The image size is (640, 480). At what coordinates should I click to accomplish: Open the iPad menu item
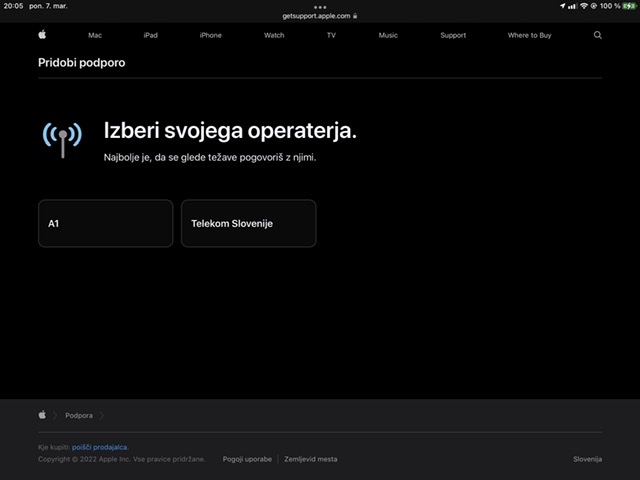point(151,35)
